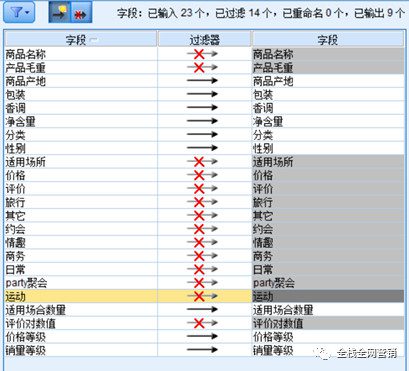Select input field 价格等级 in left column

click(80, 337)
